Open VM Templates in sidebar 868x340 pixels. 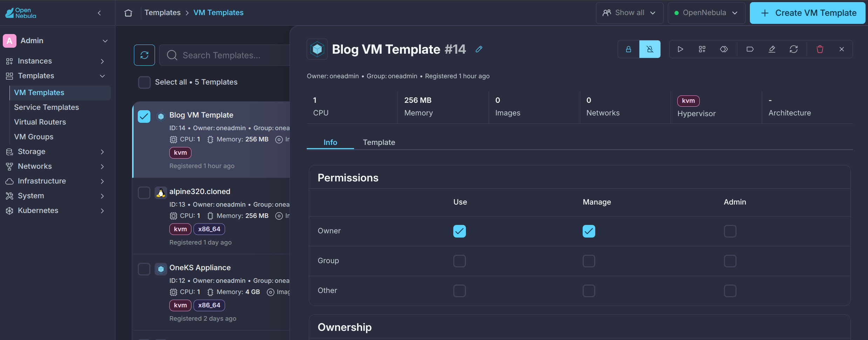click(60, 93)
